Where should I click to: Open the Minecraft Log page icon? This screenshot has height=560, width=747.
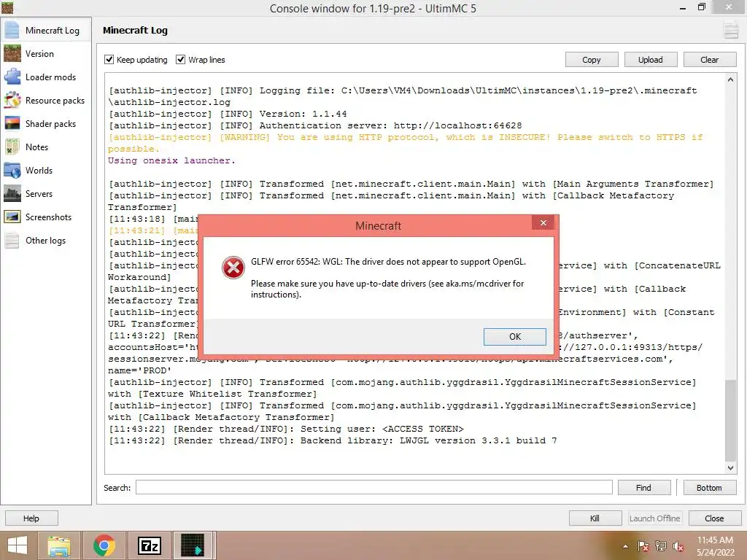click(12, 30)
